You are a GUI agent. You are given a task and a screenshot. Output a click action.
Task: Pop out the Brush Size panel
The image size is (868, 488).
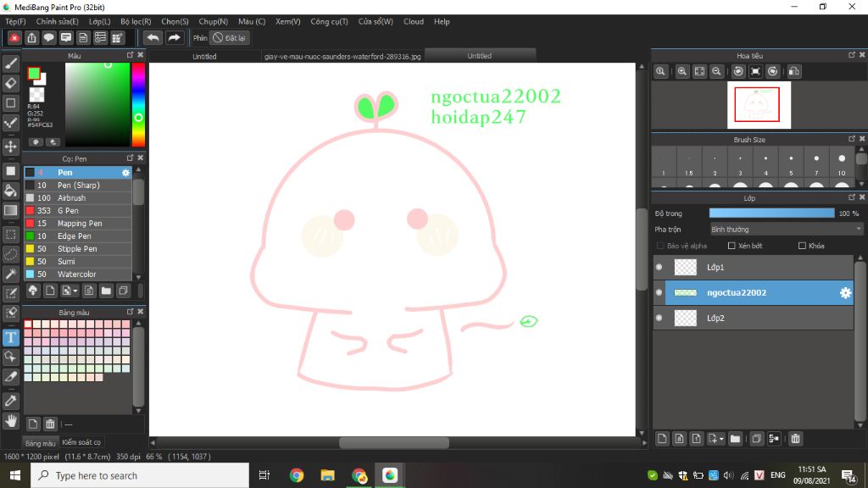tap(851, 140)
